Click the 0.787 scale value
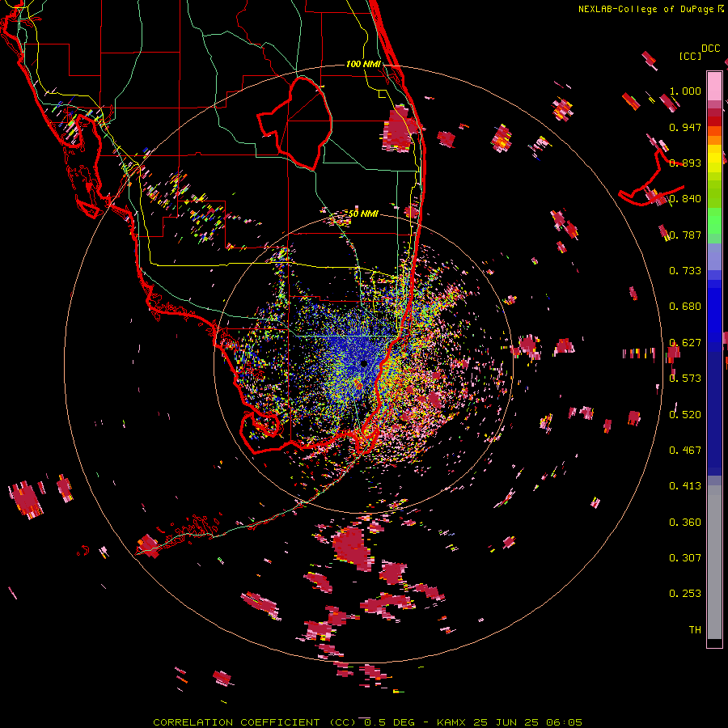This screenshot has width=728, height=728. 685,235
